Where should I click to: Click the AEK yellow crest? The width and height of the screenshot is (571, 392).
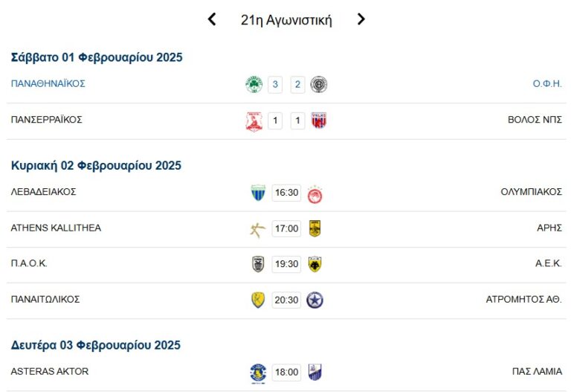(x=315, y=264)
